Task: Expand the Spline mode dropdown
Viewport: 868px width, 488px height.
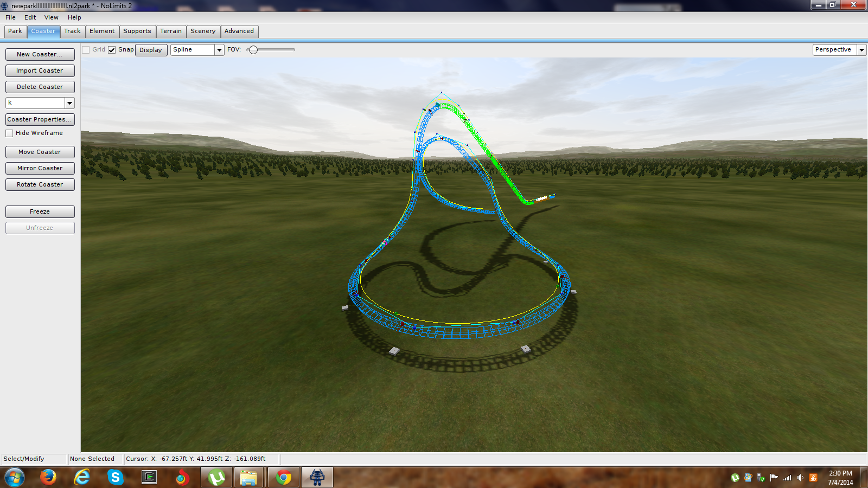Action: pos(219,50)
